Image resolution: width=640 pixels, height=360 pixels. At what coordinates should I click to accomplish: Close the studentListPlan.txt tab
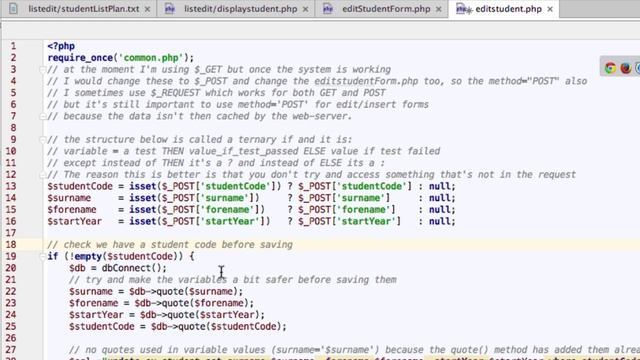[x=147, y=9]
